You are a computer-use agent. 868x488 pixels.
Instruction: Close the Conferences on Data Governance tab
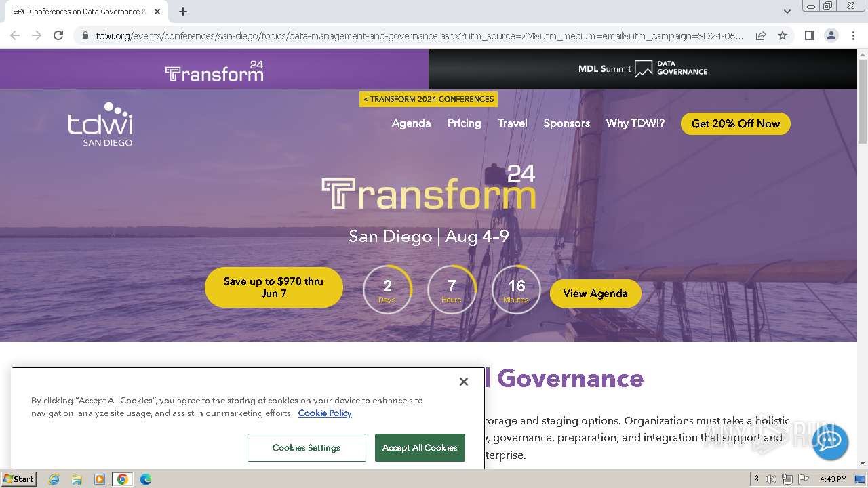coord(157,12)
